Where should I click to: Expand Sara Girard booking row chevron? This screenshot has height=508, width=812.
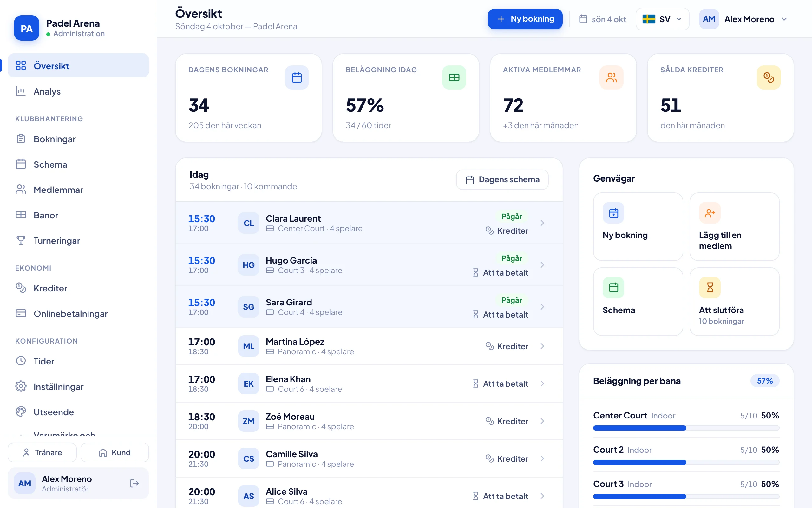coord(542,307)
